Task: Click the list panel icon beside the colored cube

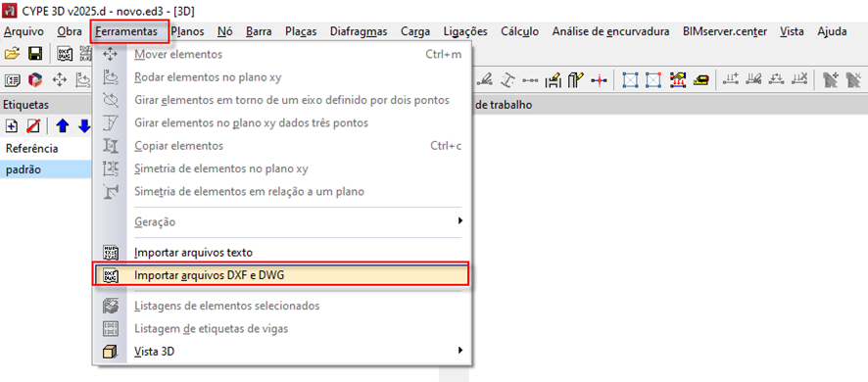Action: coord(12,80)
